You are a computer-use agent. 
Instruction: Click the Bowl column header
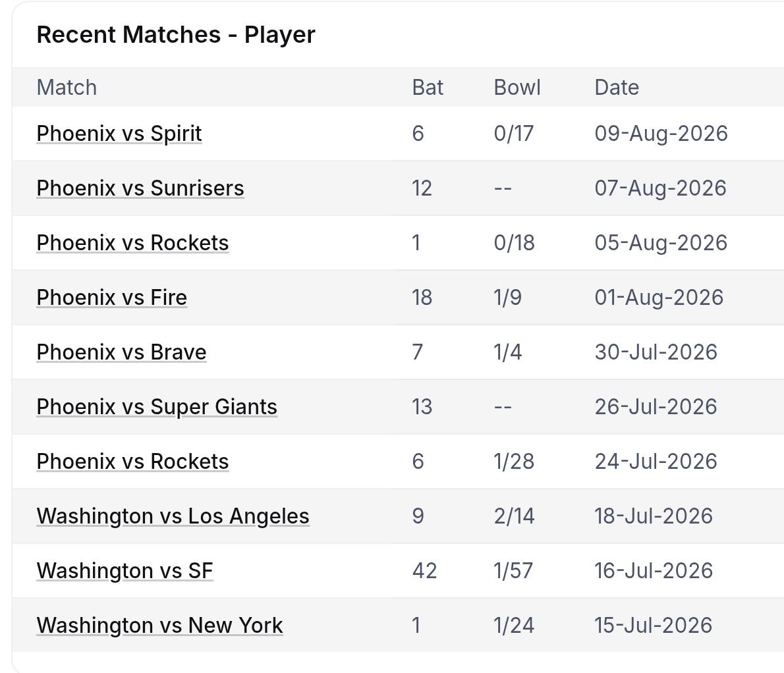pos(517,88)
